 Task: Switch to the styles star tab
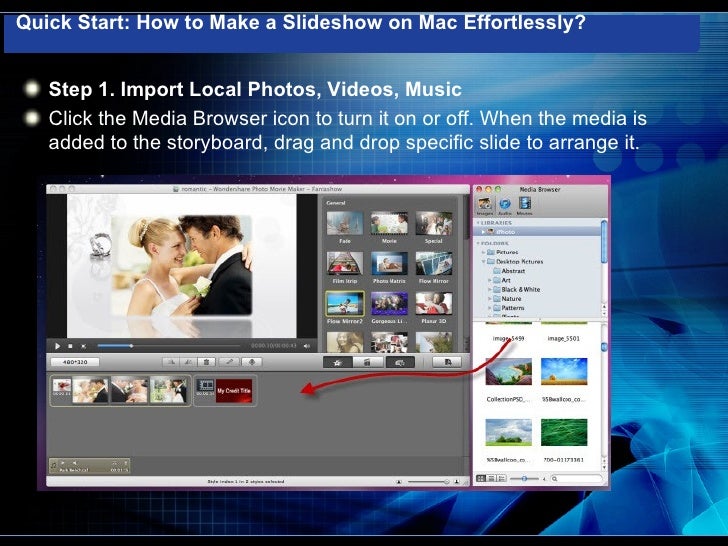[338, 362]
